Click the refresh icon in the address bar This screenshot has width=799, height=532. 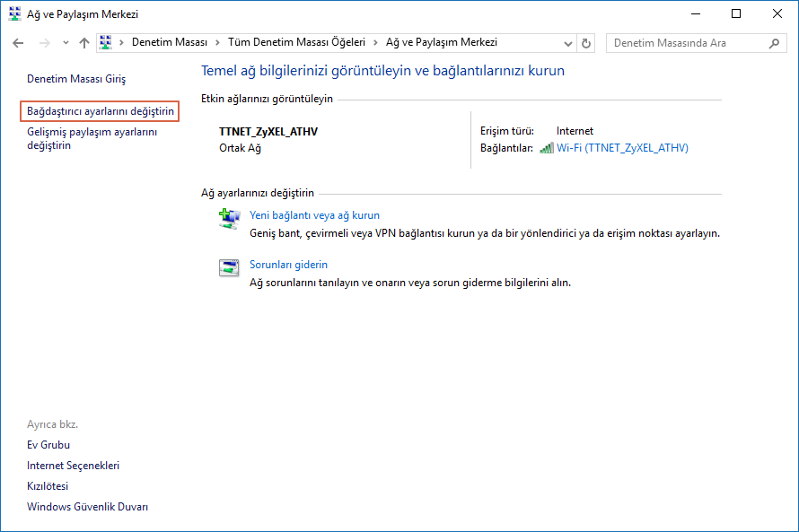(x=586, y=42)
